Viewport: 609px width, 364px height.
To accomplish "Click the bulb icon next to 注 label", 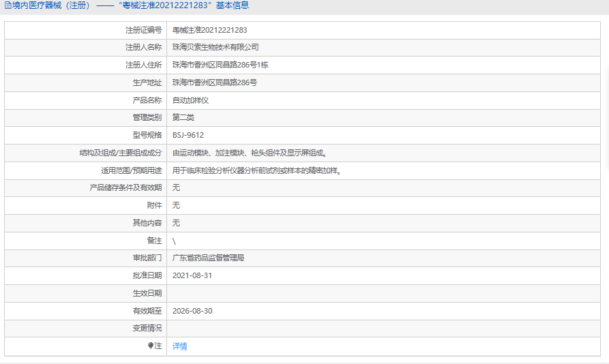I will point(151,346).
